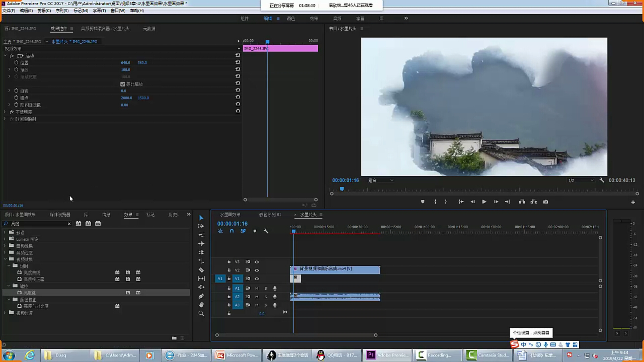
Task: Reset Position parameter value
Action: (238, 62)
